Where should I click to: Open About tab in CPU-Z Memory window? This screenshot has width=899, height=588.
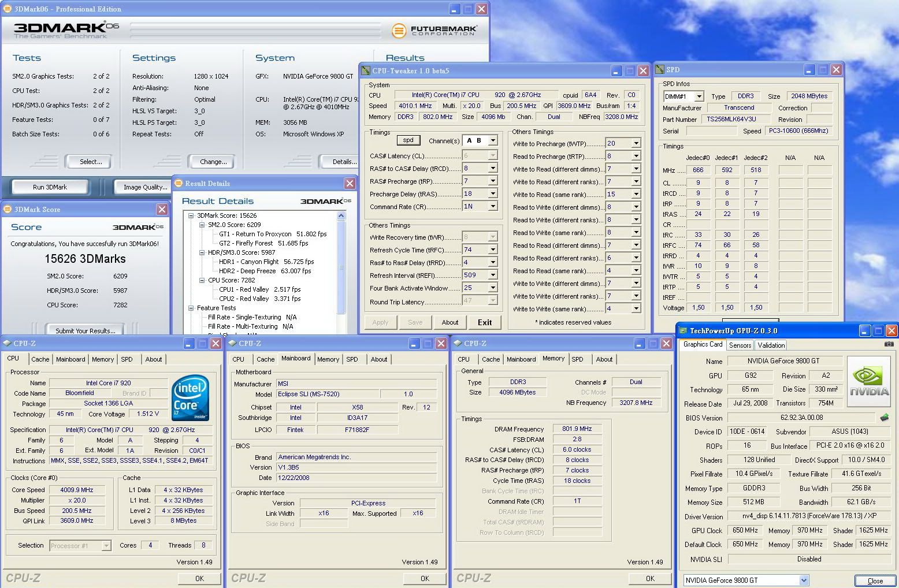pos(604,359)
